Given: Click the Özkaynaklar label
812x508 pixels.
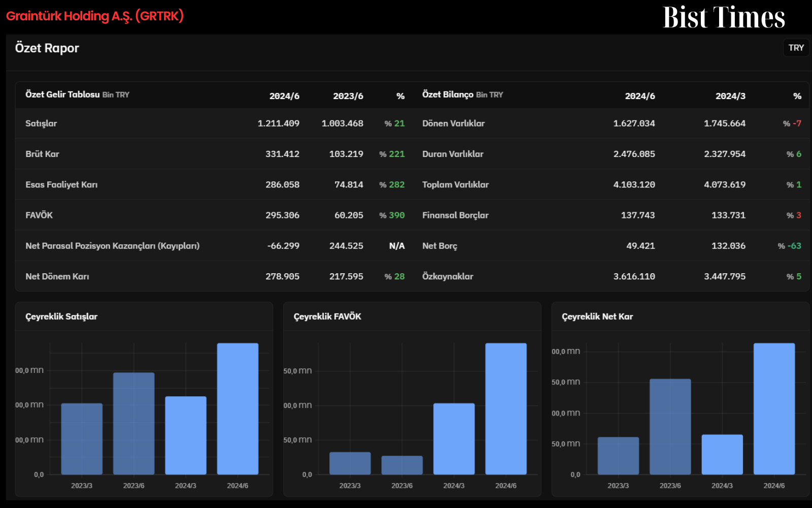Looking at the screenshot, I should (x=448, y=276).
